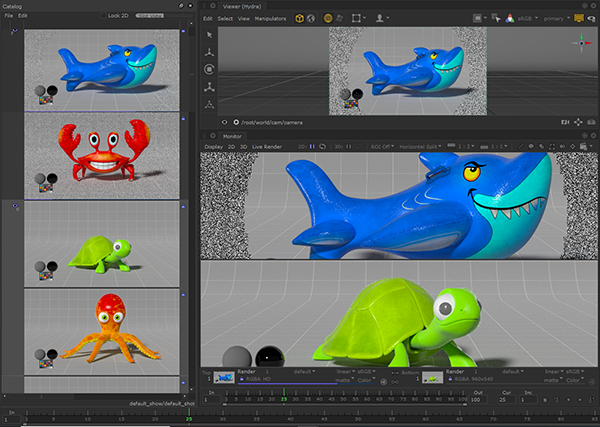Click the round icon in Viewer left toolbar

(x=209, y=68)
